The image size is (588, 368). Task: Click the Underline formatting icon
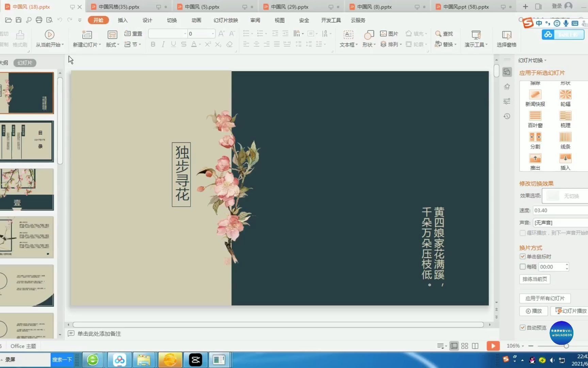point(174,44)
